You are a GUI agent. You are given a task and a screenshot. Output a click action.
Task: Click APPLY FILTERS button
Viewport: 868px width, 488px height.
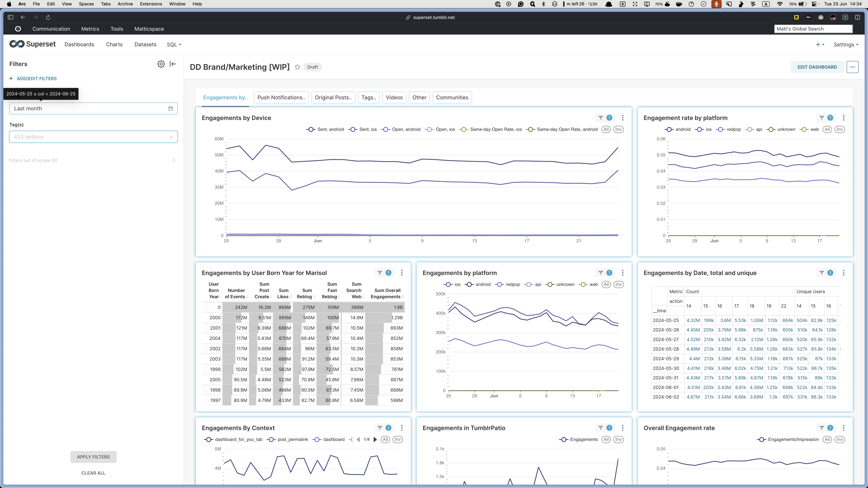[93, 457]
